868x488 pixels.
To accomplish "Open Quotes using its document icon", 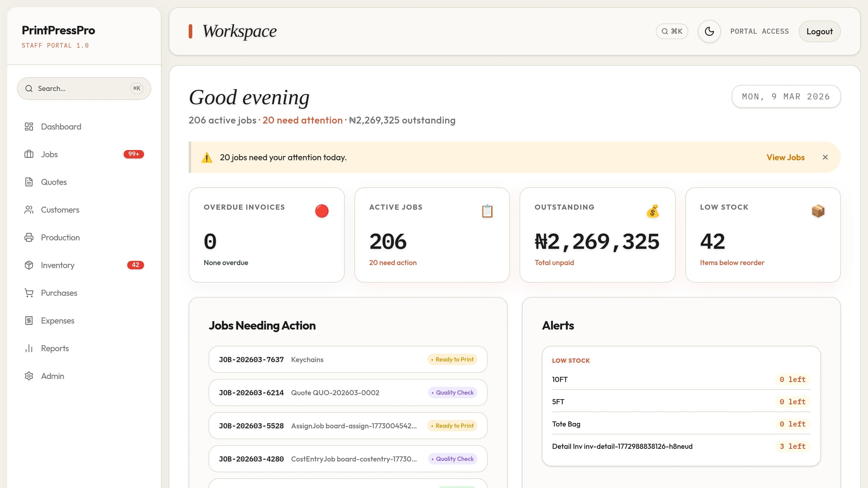I will (x=29, y=182).
